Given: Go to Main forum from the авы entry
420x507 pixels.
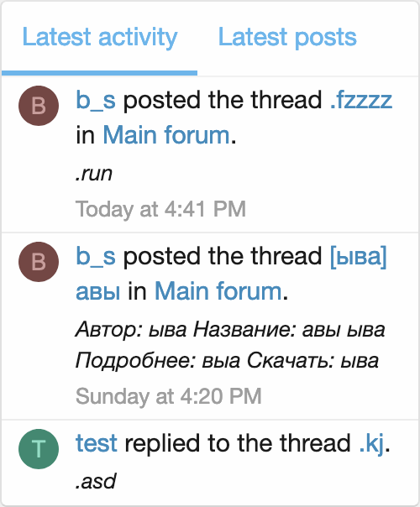Looking at the screenshot, I should (218, 291).
